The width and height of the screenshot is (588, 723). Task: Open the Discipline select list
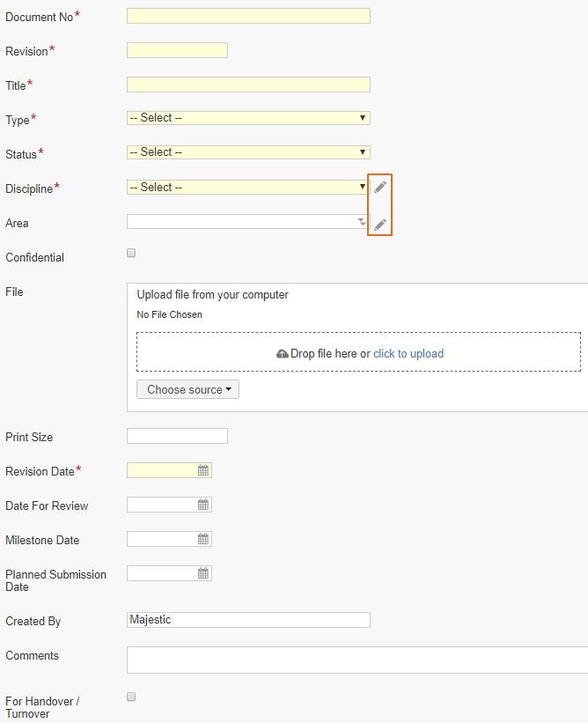click(x=248, y=188)
